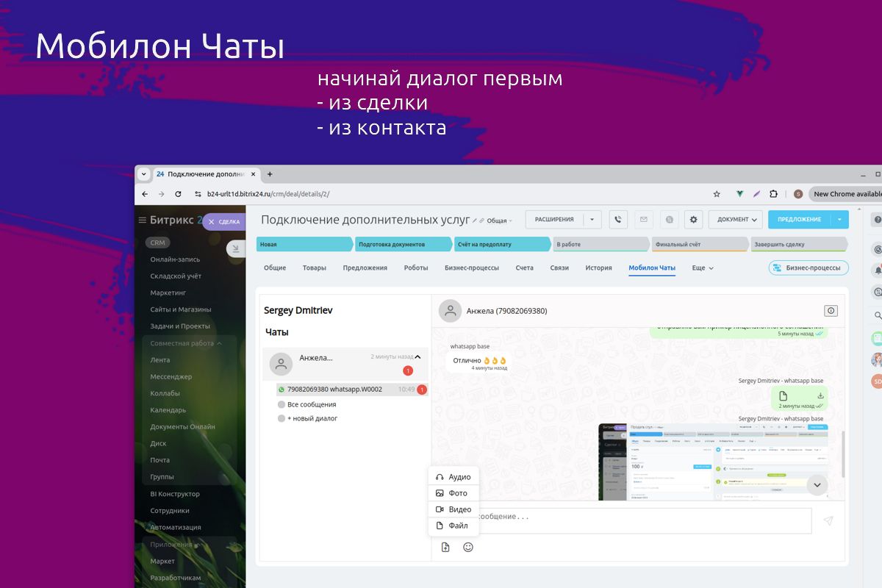Open new browser tab with plus button
The image size is (882, 588).
click(270, 174)
